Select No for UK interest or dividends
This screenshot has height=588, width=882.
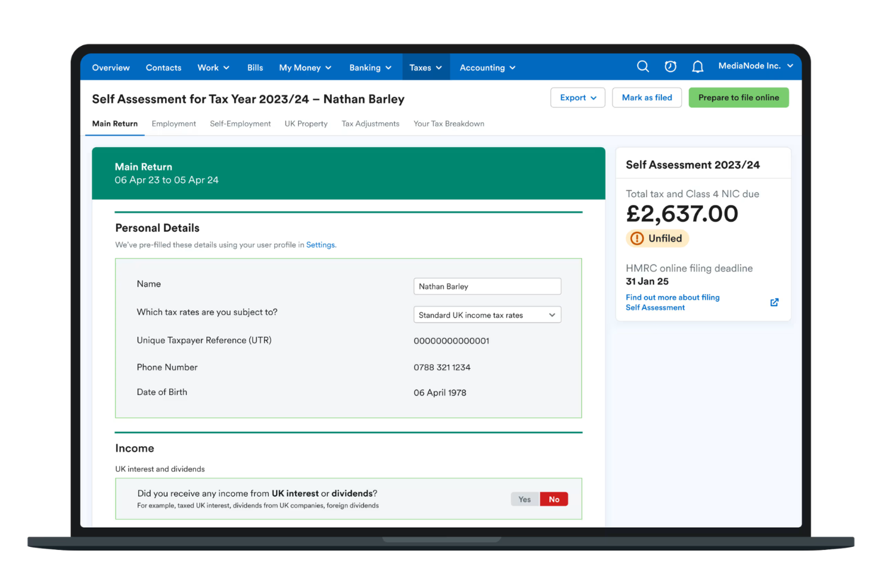554,499
